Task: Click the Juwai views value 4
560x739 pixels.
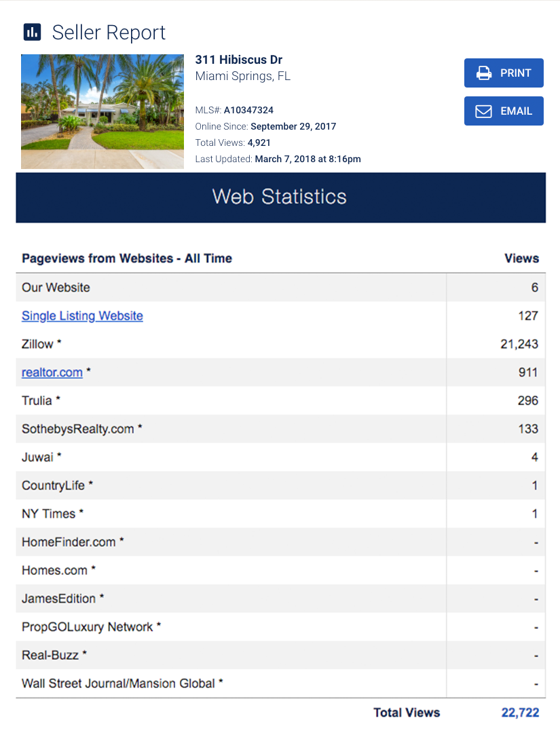Action: coord(535,457)
